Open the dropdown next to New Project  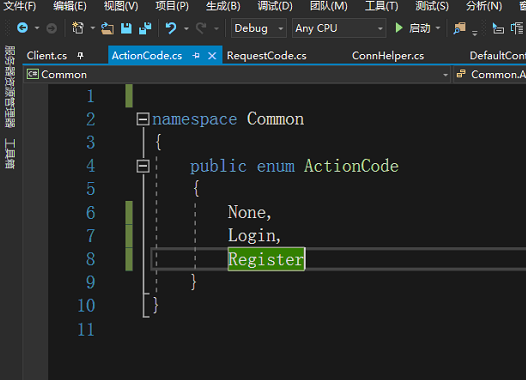[x=93, y=28]
